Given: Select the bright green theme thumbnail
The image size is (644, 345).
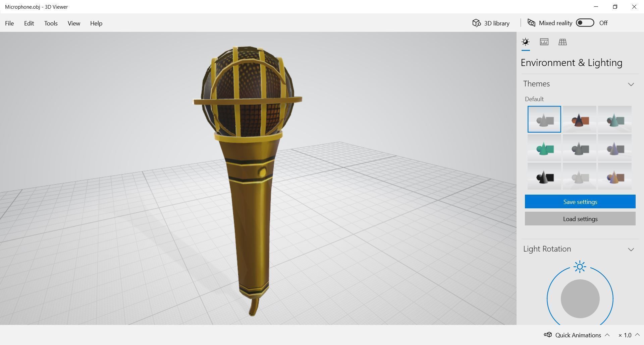Looking at the screenshot, I should [544, 148].
